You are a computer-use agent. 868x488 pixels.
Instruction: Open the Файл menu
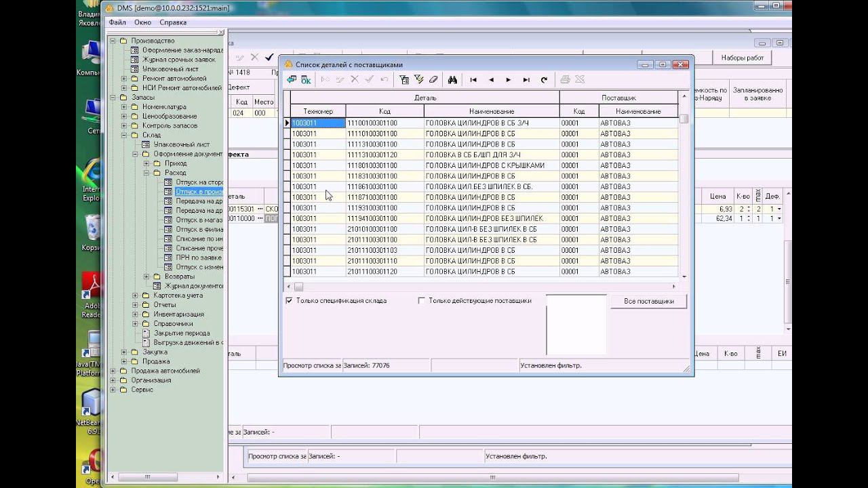[117, 22]
